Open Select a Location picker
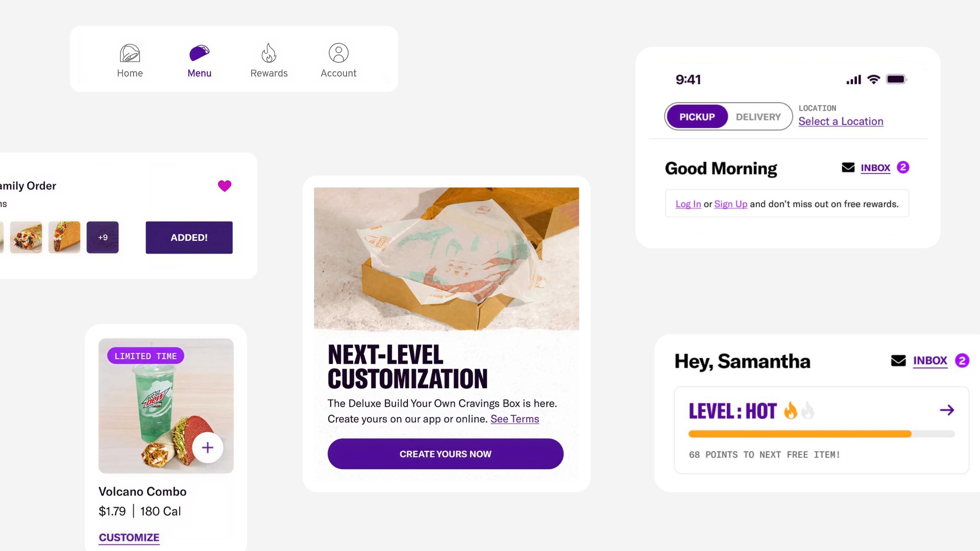Viewport: 980px width, 551px height. (841, 121)
